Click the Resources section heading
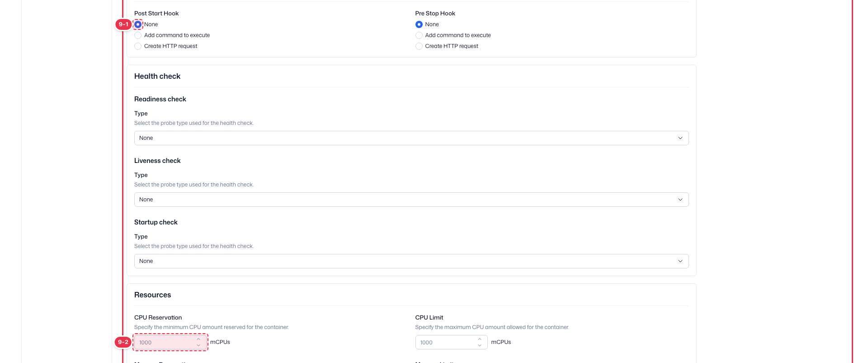This screenshot has width=868, height=363. pos(153,295)
